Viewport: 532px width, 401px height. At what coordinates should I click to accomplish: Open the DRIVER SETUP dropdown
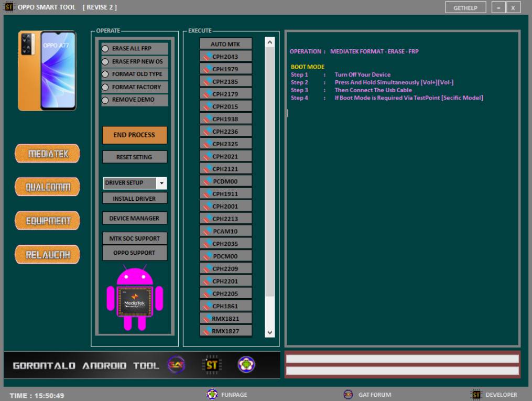(x=161, y=183)
